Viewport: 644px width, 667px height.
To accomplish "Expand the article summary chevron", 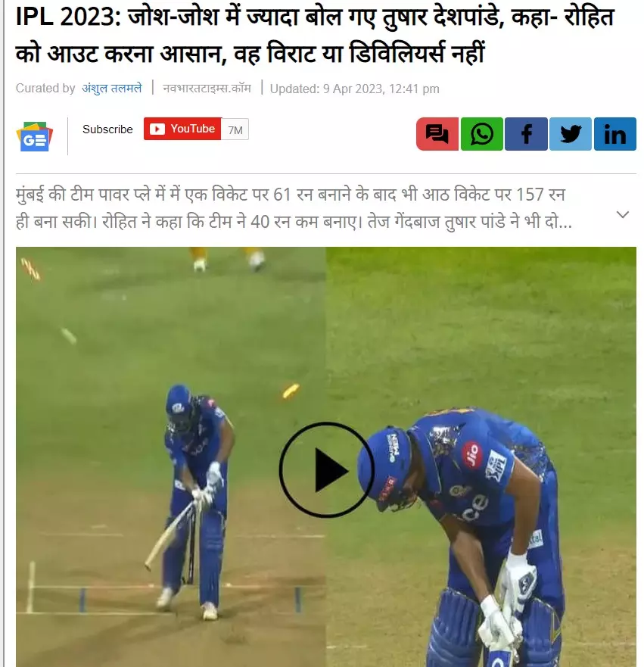I will (x=622, y=214).
